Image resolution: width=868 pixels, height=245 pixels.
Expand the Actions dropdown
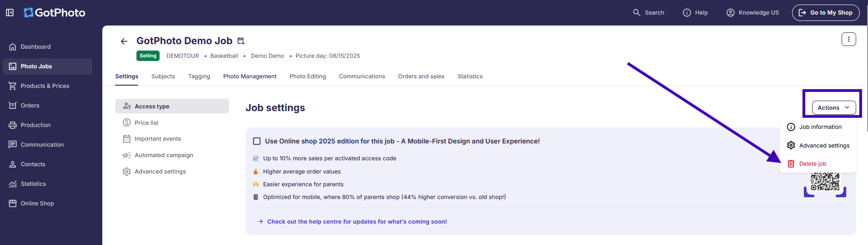pos(833,108)
